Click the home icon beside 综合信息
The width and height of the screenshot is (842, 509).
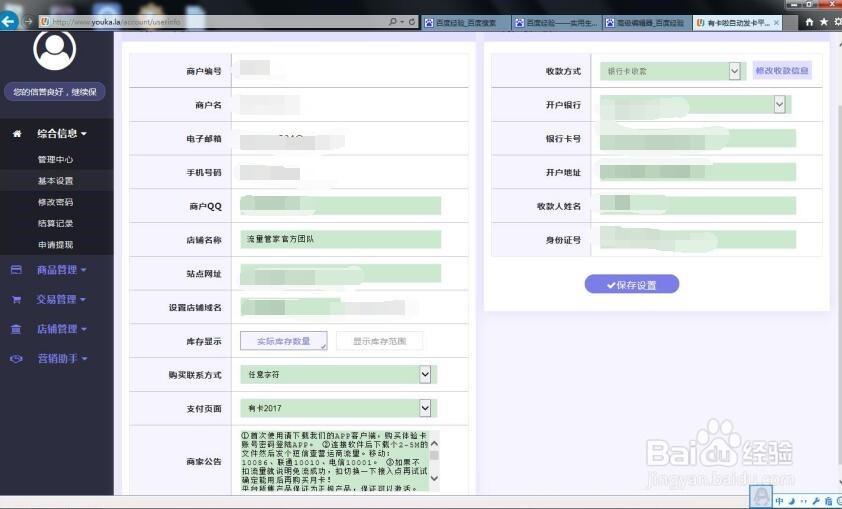point(17,134)
